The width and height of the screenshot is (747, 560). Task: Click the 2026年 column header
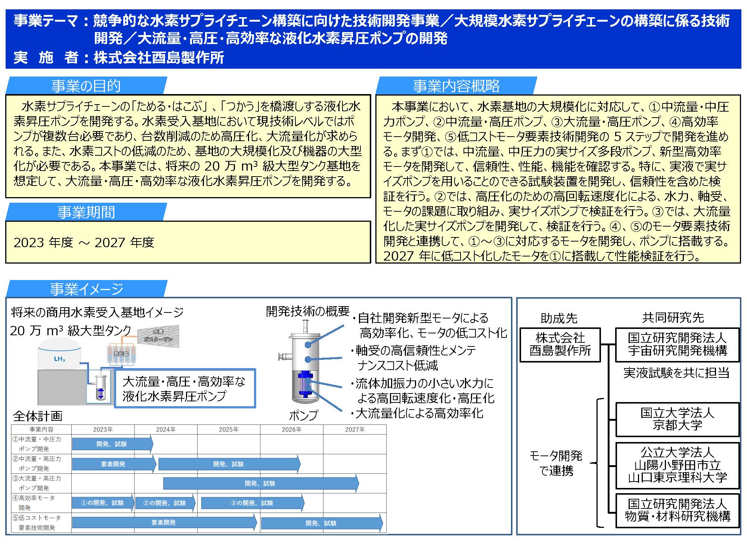pyautogui.click(x=291, y=429)
